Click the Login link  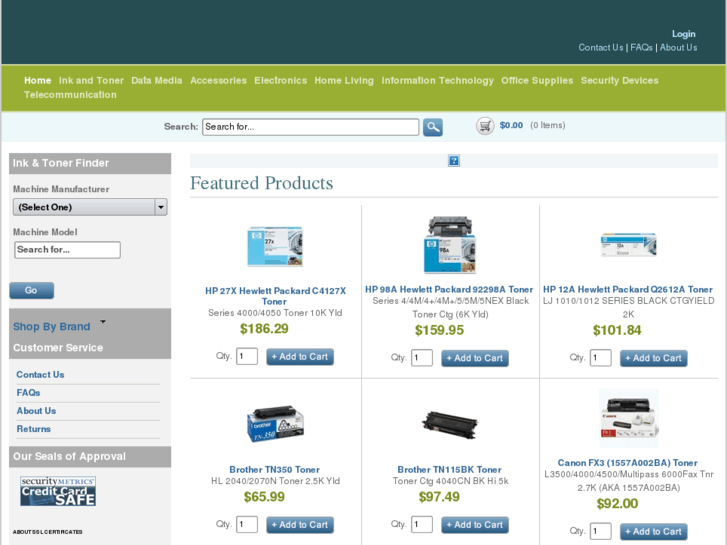tap(684, 34)
